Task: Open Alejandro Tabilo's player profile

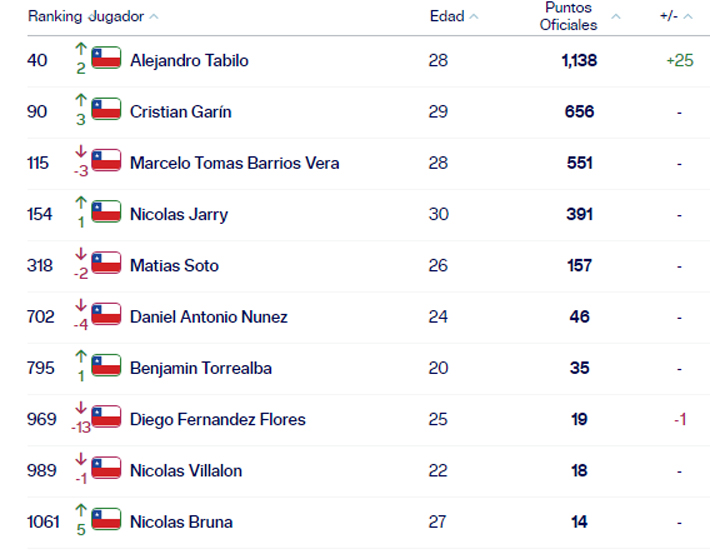Action: pyautogui.click(x=189, y=61)
